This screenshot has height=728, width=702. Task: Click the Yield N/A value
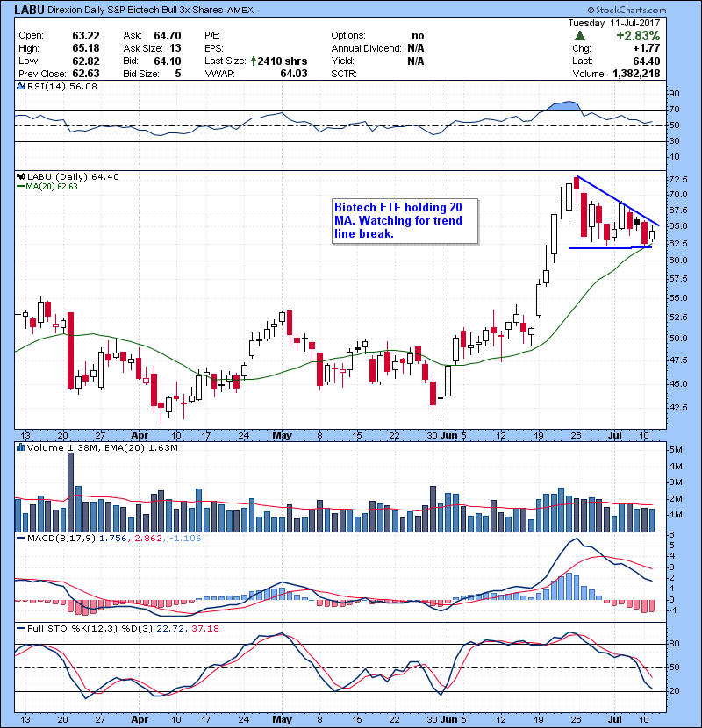click(x=416, y=61)
